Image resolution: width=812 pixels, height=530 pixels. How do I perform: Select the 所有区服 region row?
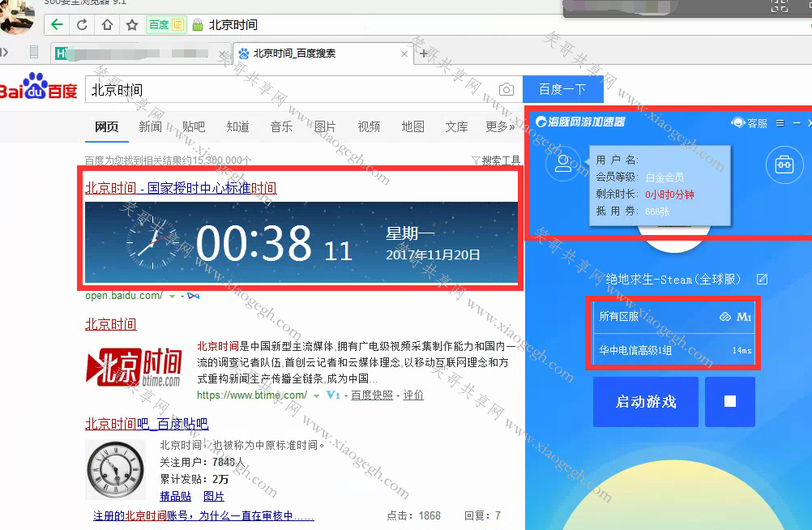(x=673, y=317)
